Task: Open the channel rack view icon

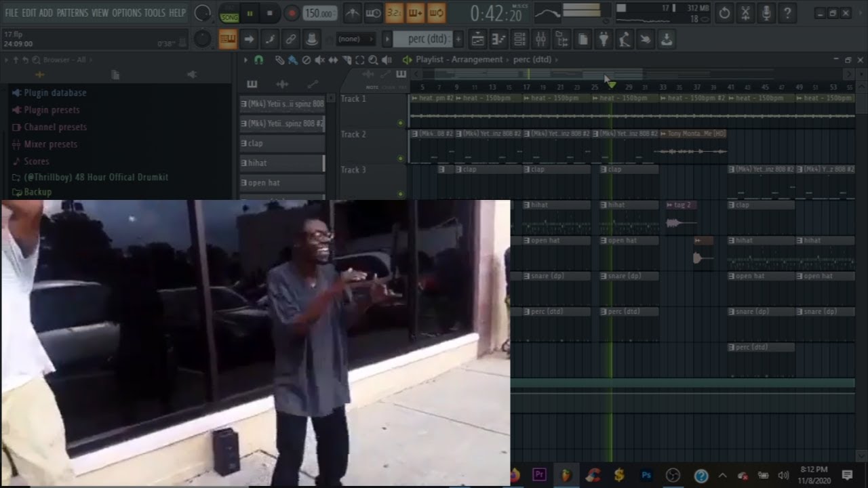Action: click(519, 39)
